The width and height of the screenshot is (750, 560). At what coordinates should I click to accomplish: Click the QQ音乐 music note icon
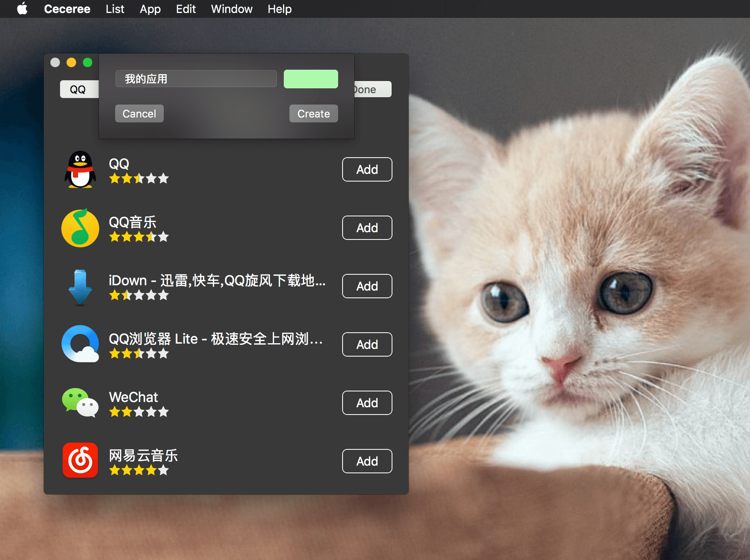[x=80, y=228]
